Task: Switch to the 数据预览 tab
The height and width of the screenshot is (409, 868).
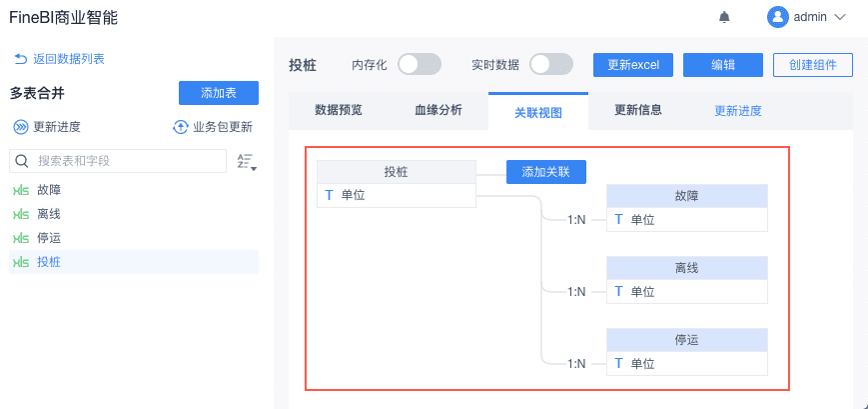Action: pyautogui.click(x=339, y=110)
